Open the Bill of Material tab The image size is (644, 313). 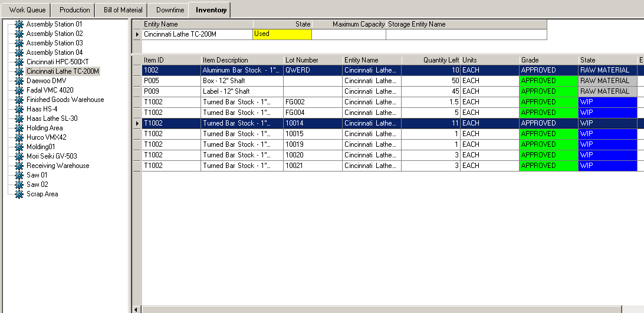[123, 10]
